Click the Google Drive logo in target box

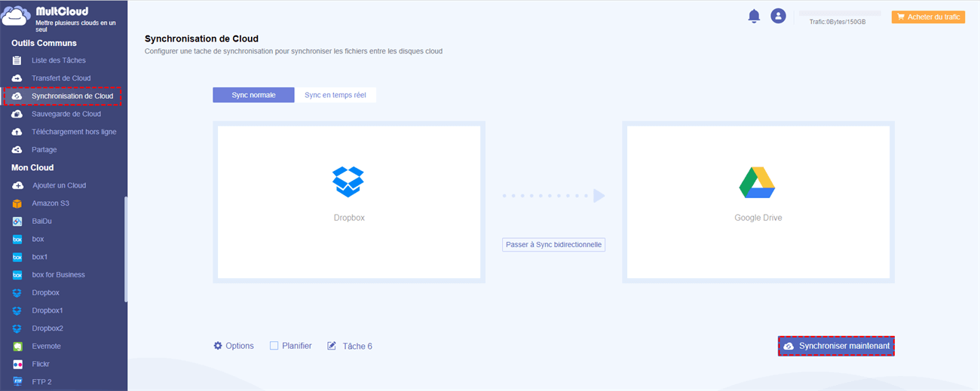pos(758,182)
